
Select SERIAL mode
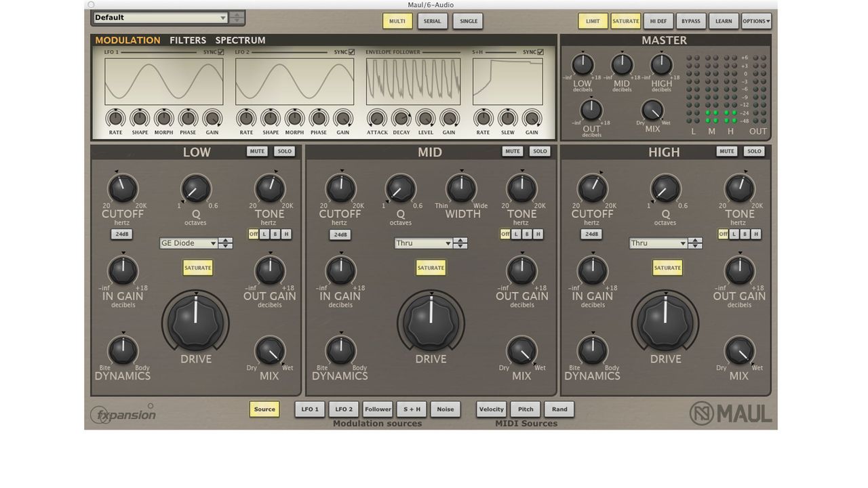click(x=432, y=21)
